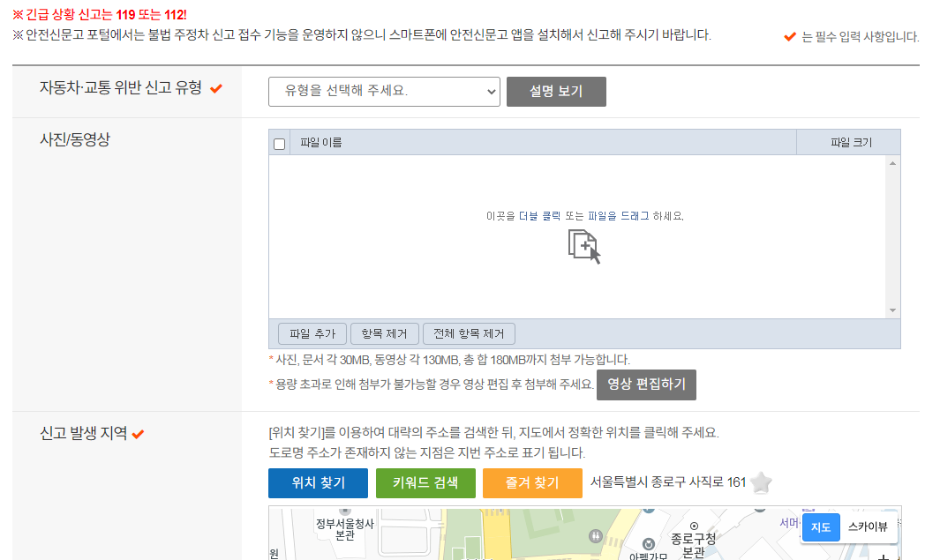Click the file add drag-and-drop icon
Viewport: 925px width, 560px height.
pyautogui.click(x=584, y=246)
